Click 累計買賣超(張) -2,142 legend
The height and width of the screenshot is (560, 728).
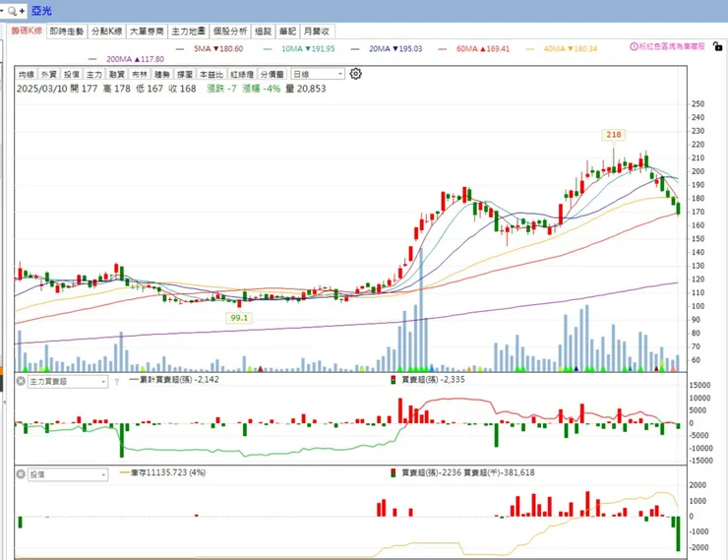(174, 379)
